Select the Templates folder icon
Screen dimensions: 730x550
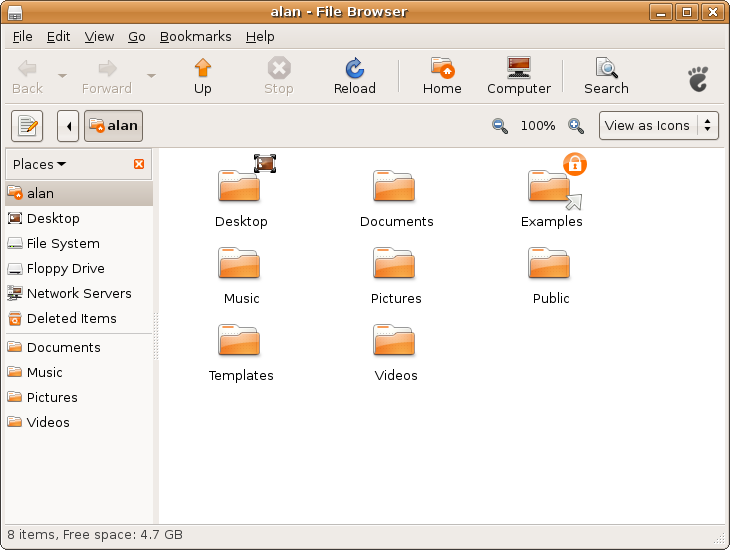click(x=239, y=340)
